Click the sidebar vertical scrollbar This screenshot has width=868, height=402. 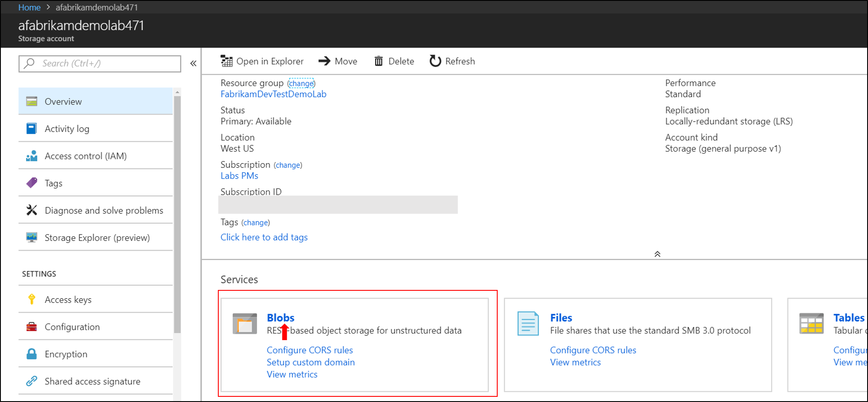[177, 214]
